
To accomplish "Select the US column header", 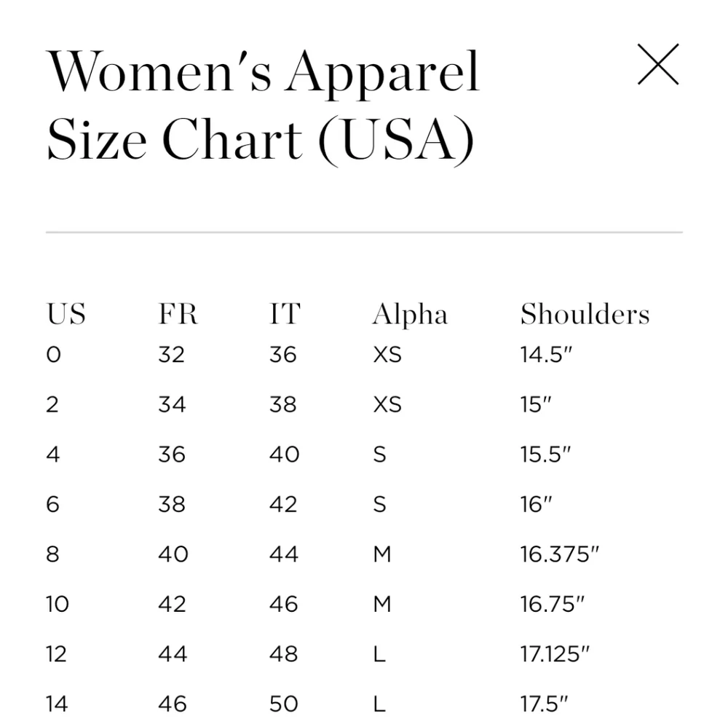I will (66, 314).
